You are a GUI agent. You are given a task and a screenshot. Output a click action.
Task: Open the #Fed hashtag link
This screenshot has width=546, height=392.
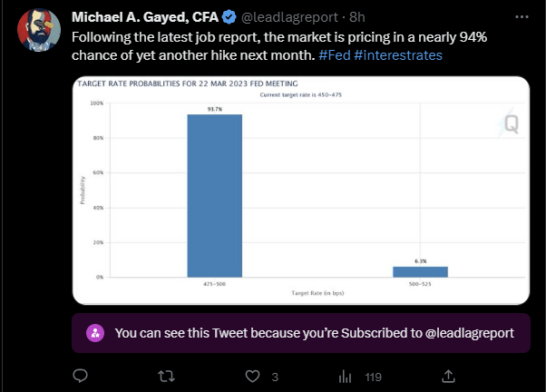click(335, 55)
